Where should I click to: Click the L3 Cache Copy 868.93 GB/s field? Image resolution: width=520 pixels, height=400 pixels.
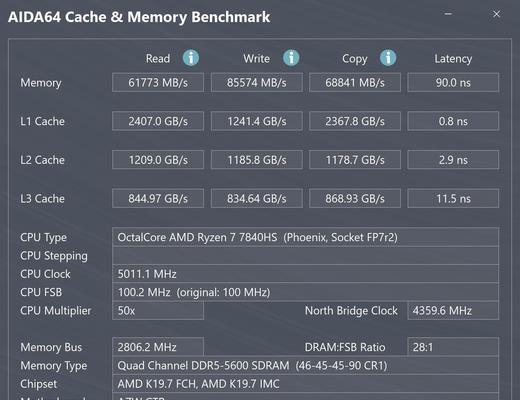(x=355, y=198)
